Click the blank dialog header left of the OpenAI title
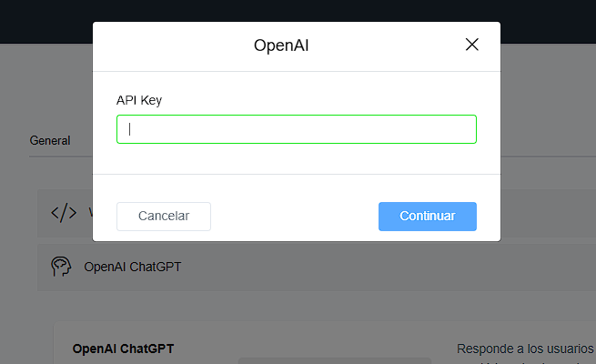This screenshot has width=596, height=364. 164,45
